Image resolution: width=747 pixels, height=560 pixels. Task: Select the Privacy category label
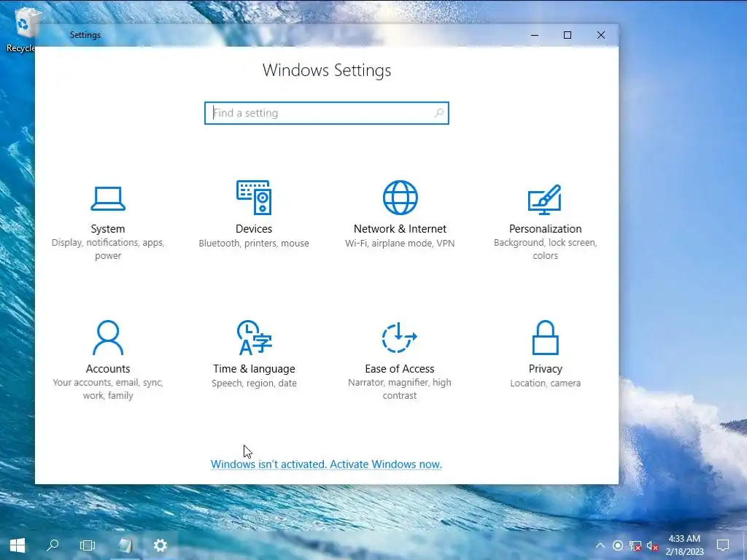[x=545, y=368]
